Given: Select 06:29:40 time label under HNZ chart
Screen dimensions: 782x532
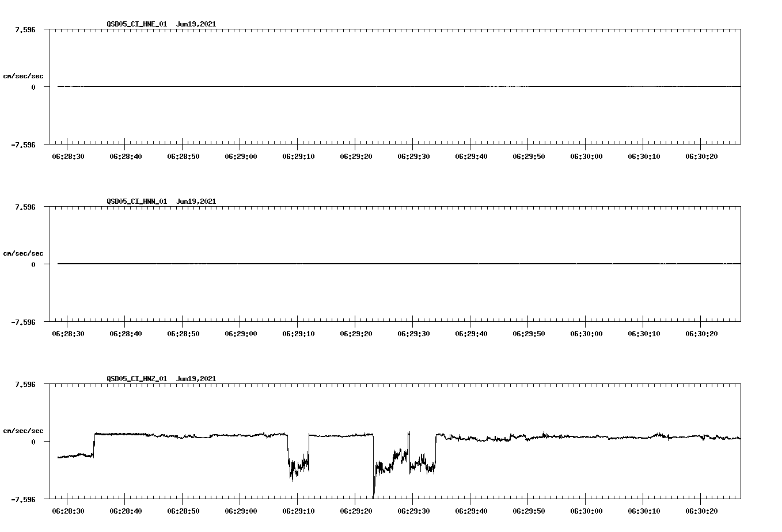Looking at the screenshot, I should (x=471, y=511).
